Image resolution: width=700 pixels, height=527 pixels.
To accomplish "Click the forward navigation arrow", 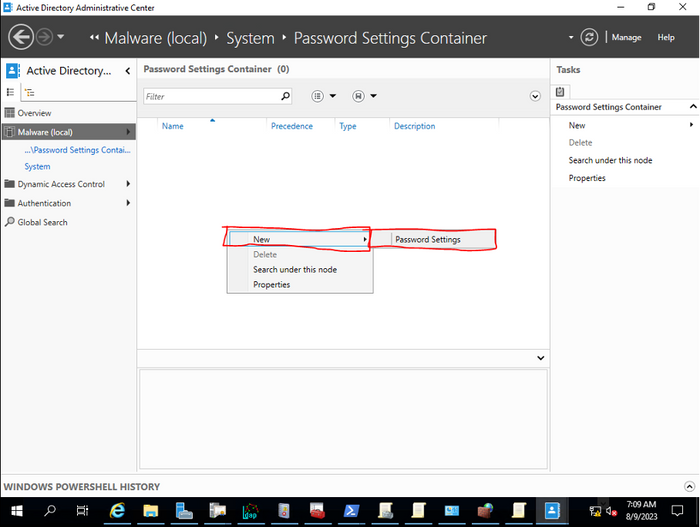I will [x=44, y=37].
